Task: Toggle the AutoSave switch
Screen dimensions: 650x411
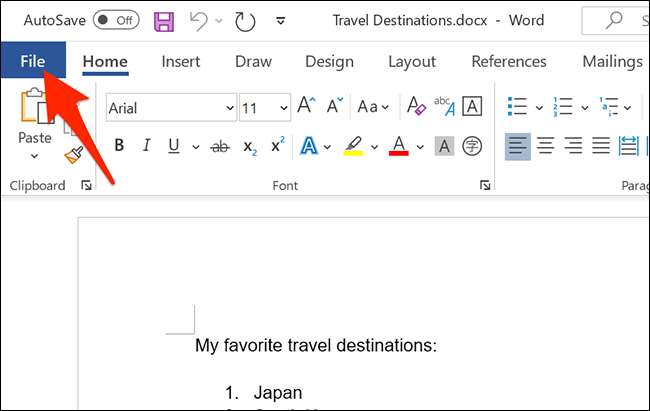Action: (x=115, y=20)
